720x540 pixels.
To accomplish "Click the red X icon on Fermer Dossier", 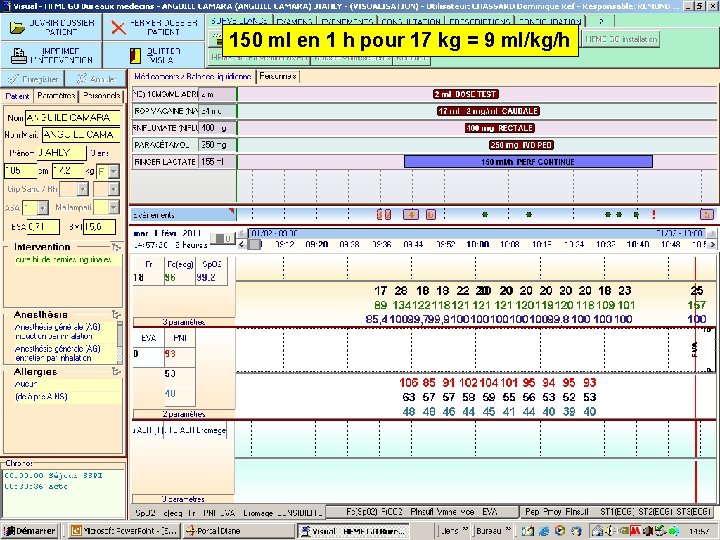I will [118, 28].
